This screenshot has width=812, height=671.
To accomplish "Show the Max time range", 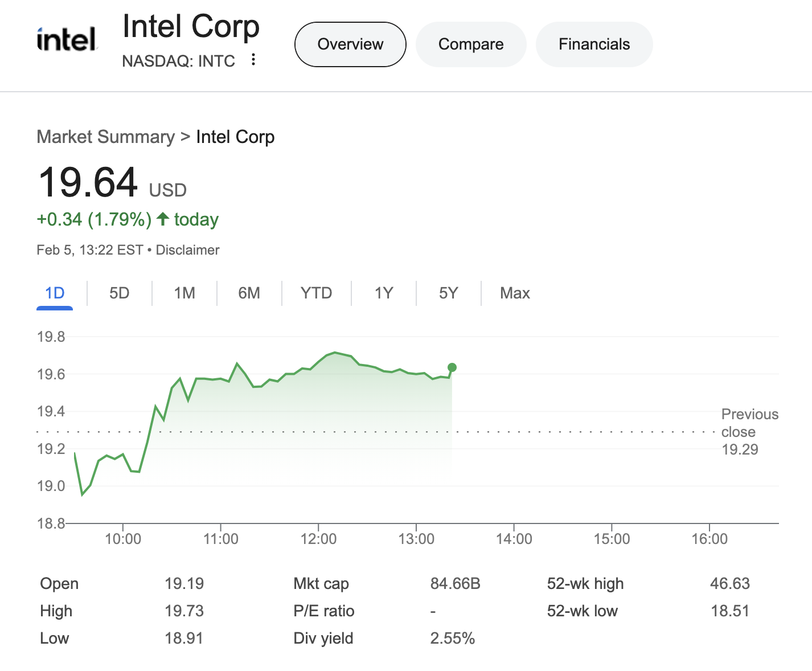I will coord(515,293).
